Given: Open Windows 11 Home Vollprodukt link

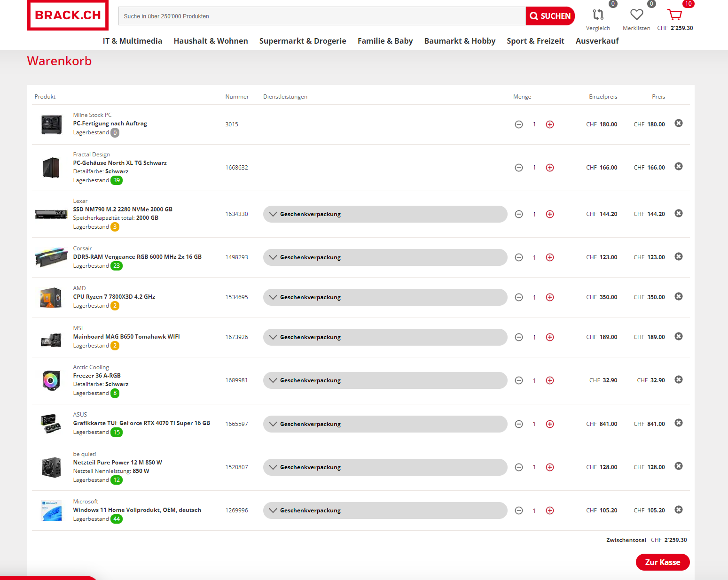Looking at the screenshot, I should tap(137, 510).
